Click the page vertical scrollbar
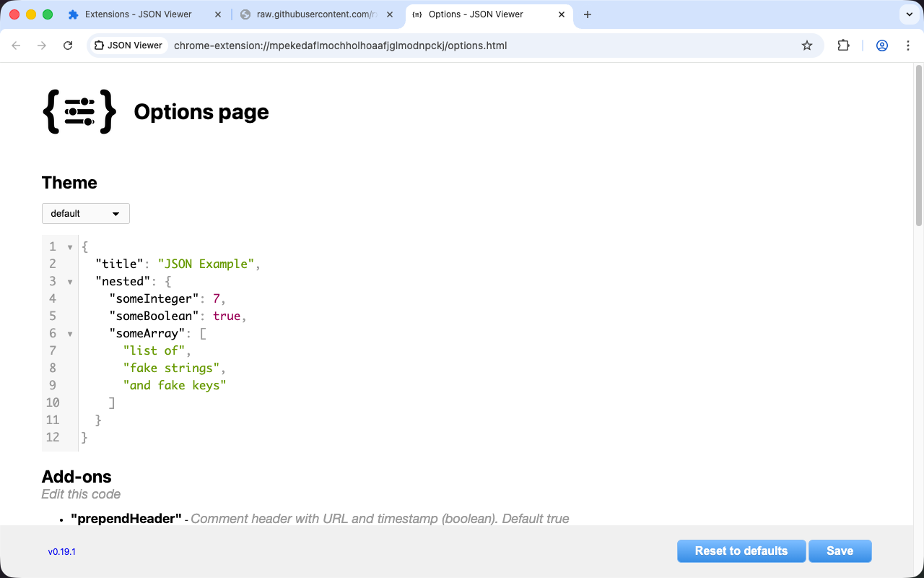This screenshot has width=924, height=578. coord(919,144)
